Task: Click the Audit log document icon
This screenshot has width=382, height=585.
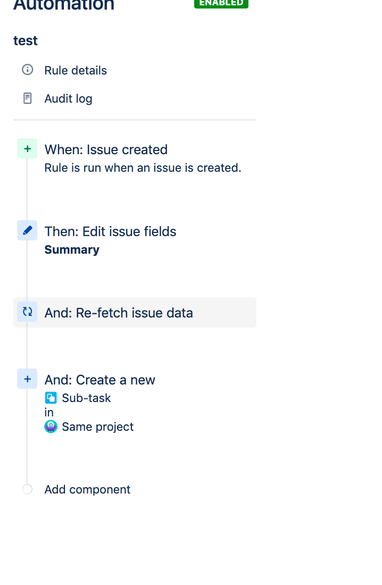Action: [27, 98]
